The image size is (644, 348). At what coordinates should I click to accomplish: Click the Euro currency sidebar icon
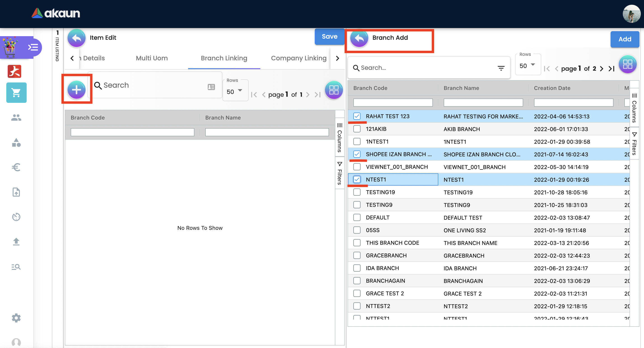click(16, 167)
